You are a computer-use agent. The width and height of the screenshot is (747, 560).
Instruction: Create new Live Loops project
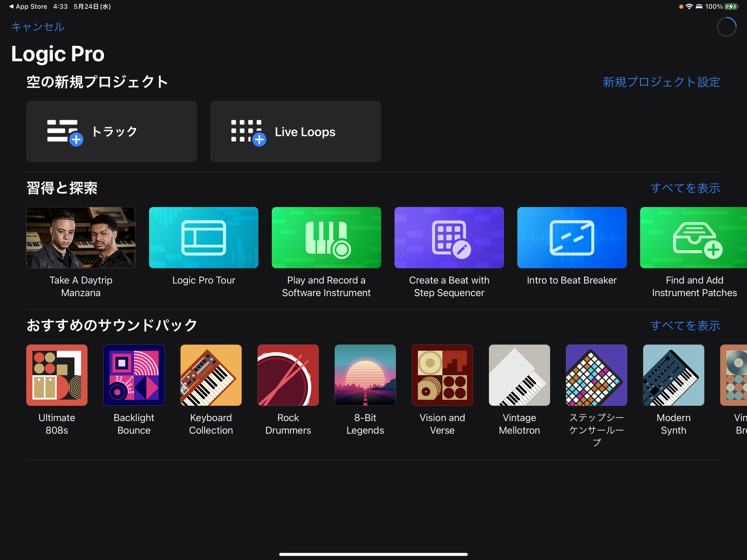(295, 132)
